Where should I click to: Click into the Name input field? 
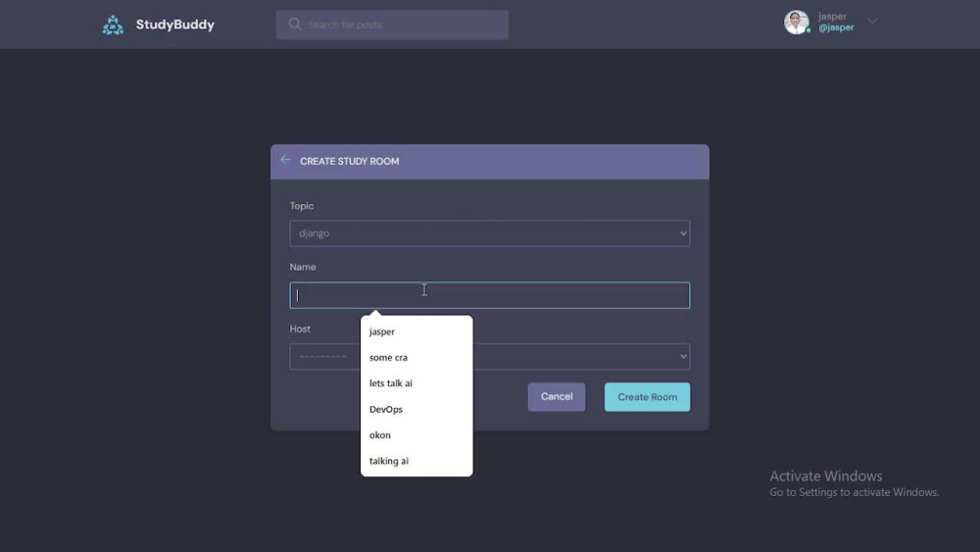point(490,295)
